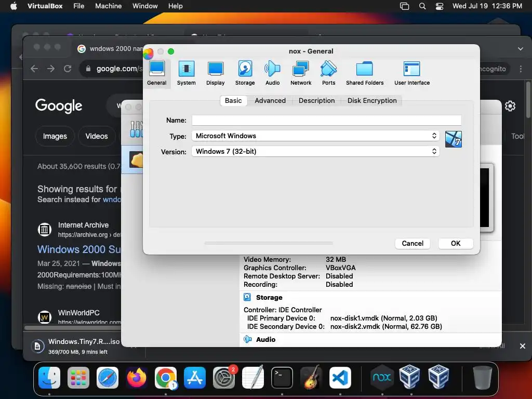532x399 pixels.
Task: Open the System settings section
Action: point(187,73)
